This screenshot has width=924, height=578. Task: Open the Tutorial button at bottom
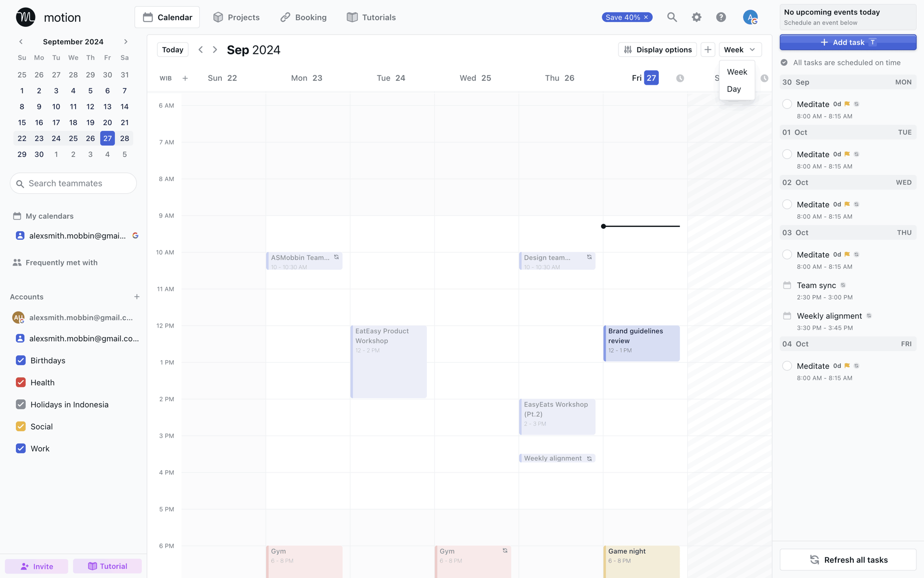pos(107,566)
